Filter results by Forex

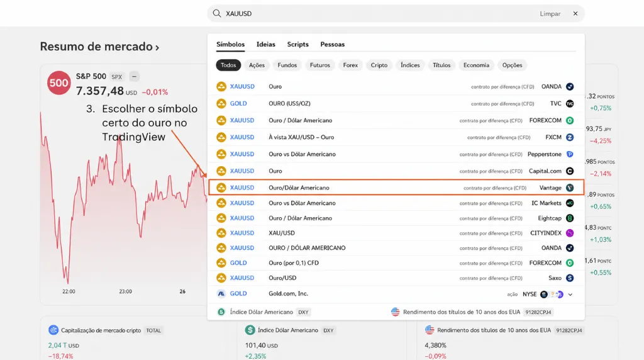350,65
